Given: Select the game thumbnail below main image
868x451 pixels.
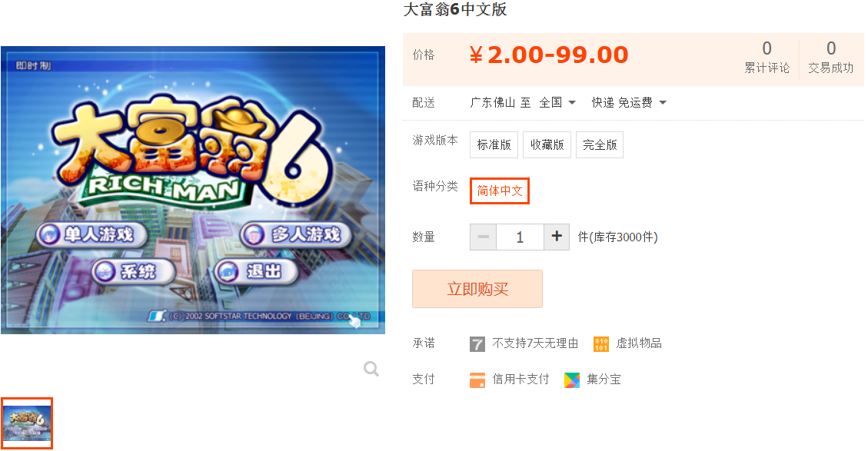Looking at the screenshot, I should coord(27,423).
